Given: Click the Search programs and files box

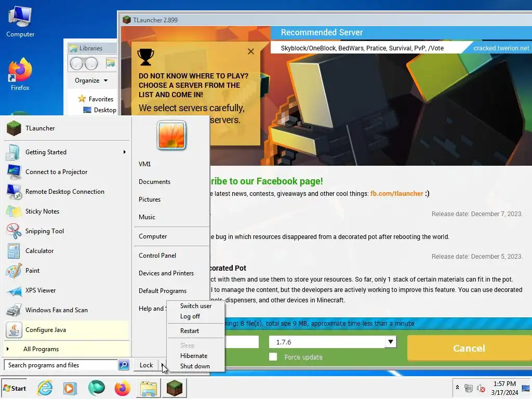Looking at the screenshot, I should (x=61, y=365).
